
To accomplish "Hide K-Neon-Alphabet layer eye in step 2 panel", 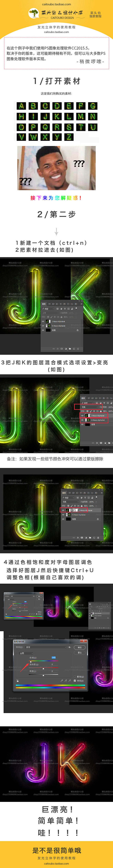I will coord(43,326).
